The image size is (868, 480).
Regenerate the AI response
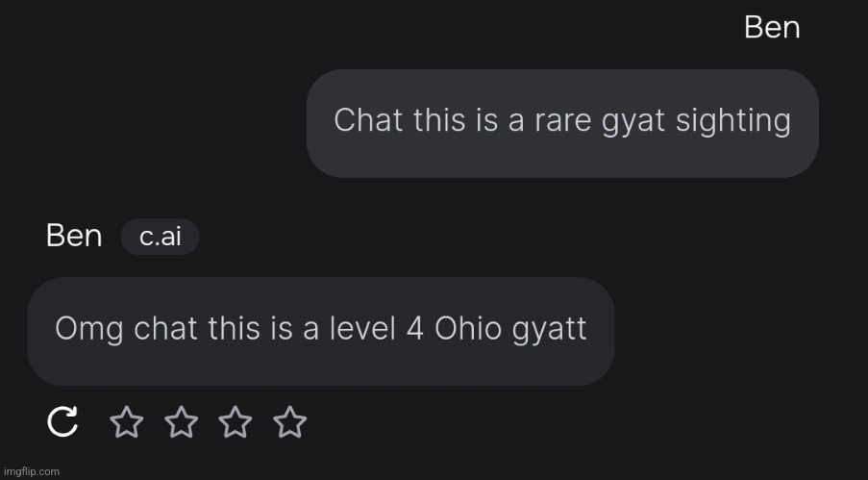pyautogui.click(x=62, y=421)
